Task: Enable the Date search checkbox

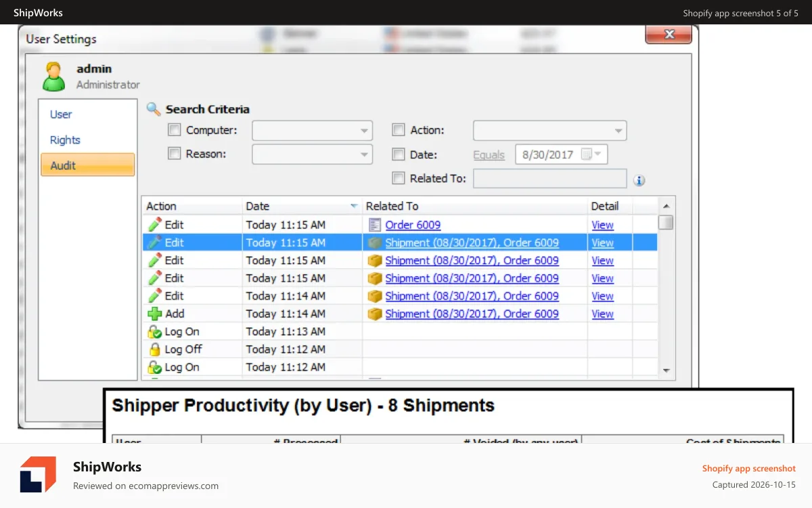Action: 399,154
